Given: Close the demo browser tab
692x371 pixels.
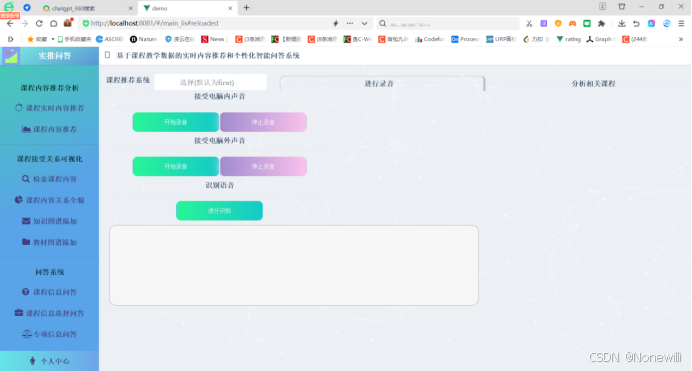Looking at the screenshot, I should point(230,8).
